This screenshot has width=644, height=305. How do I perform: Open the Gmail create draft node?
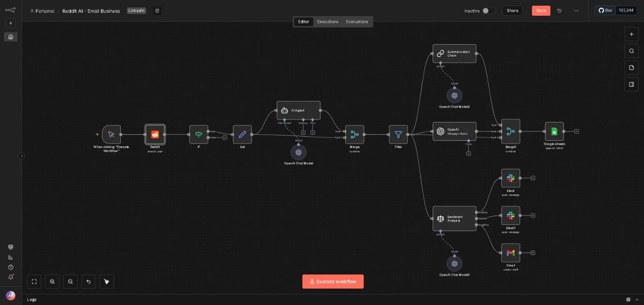click(x=511, y=253)
